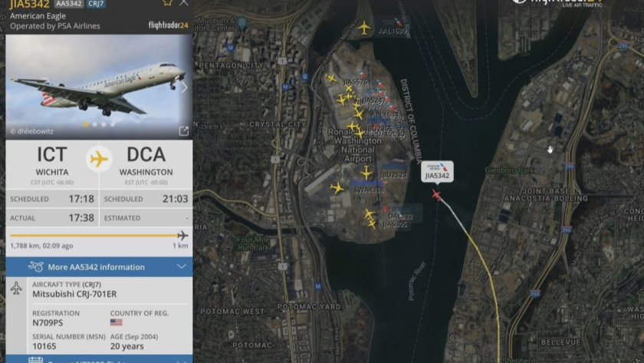Open the aircraft photo in an external link
This screenshot has width=644, height=363.
click(x=183, y=130)
